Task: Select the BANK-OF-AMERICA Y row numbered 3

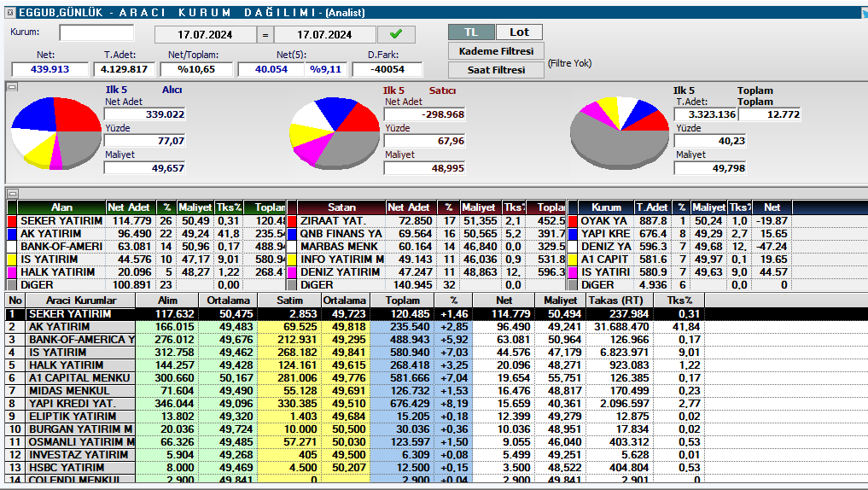Action: coord(354,340)
